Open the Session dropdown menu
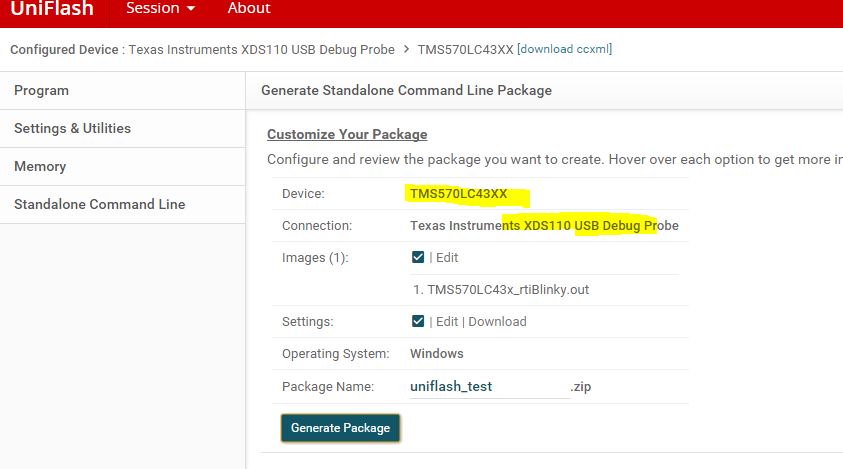 [x=160, y=9]
